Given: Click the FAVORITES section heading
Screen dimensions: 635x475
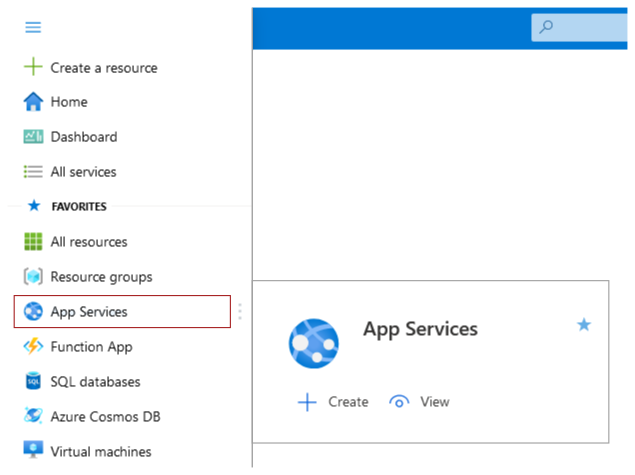Looking at the screenshot, I should click(x=79, y=207).
